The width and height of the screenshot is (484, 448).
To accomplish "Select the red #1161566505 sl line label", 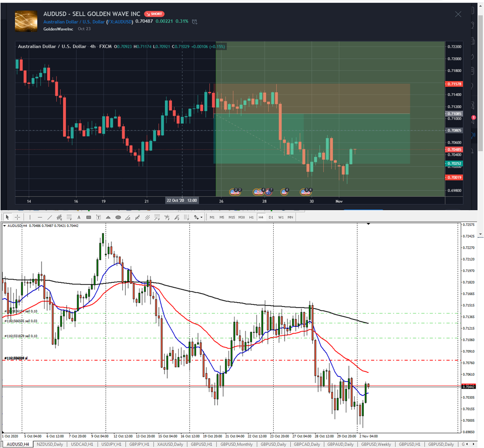I will click(x=16, y=358).
